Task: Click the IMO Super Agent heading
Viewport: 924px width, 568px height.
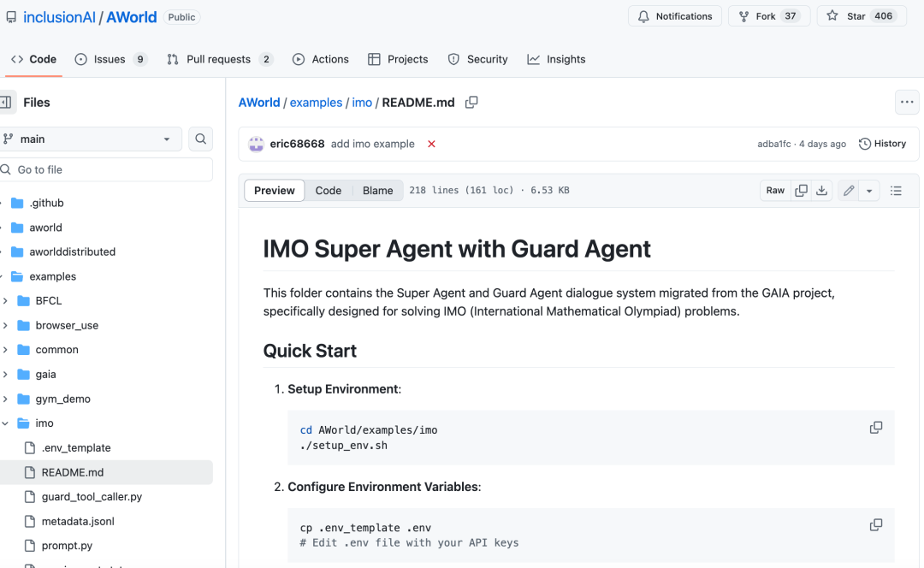Action: click(457, 249)
